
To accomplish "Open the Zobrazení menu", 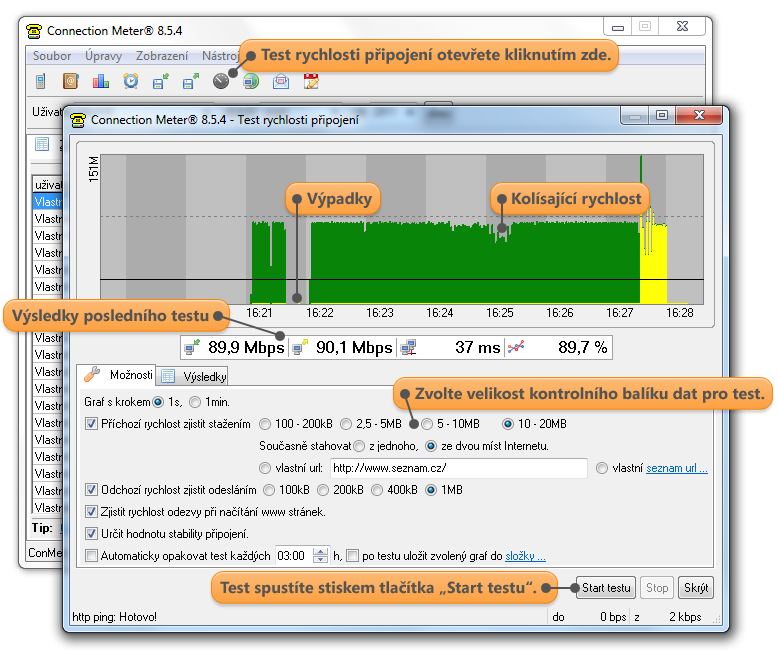I will coord(162,56).
